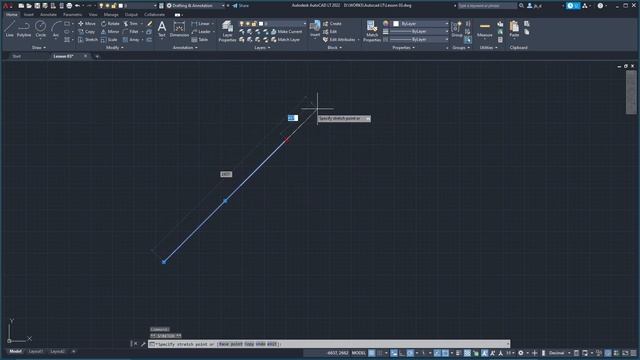Click the Measure utility

pos(484,29)
